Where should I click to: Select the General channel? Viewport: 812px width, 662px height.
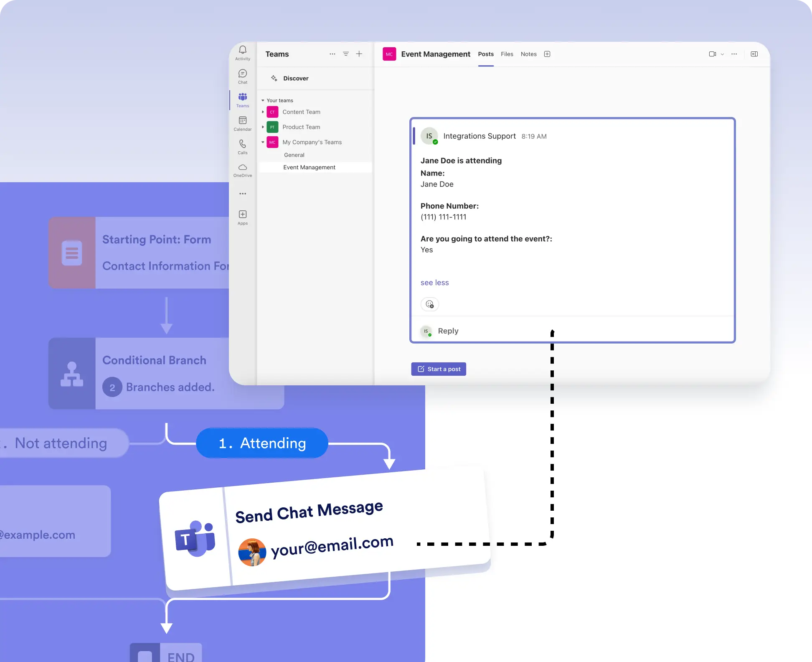pyautogui.click(x=294, y=155)
